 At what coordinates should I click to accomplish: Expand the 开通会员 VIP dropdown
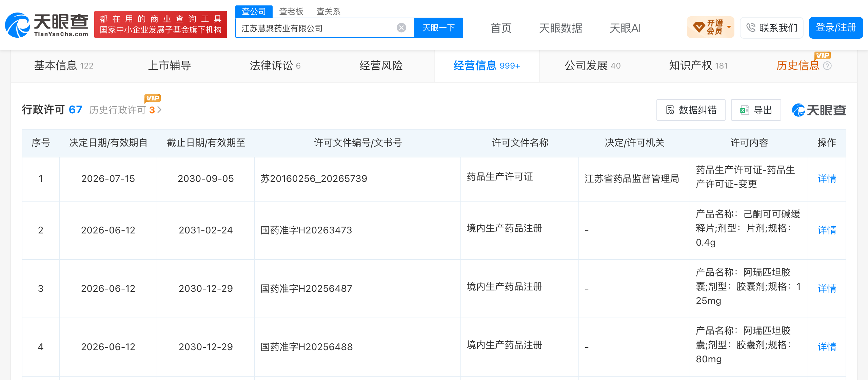(711, 27)
